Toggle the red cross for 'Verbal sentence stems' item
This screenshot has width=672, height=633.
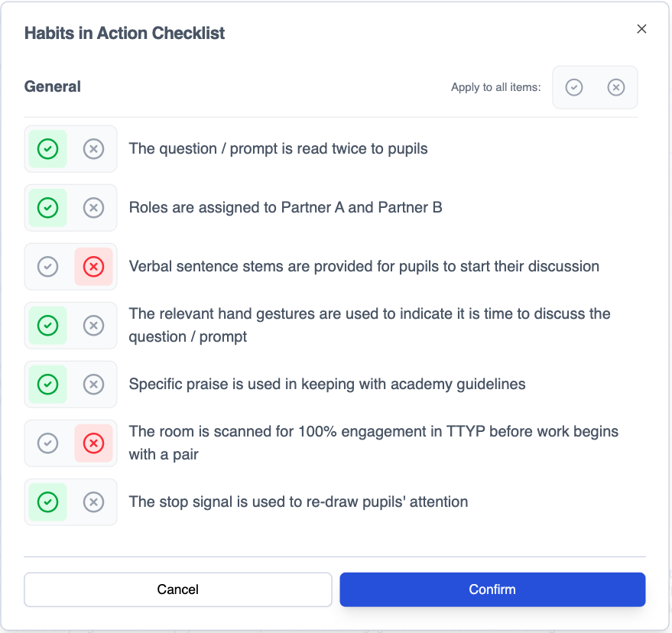pyautogui.click(x=93, y=266)
